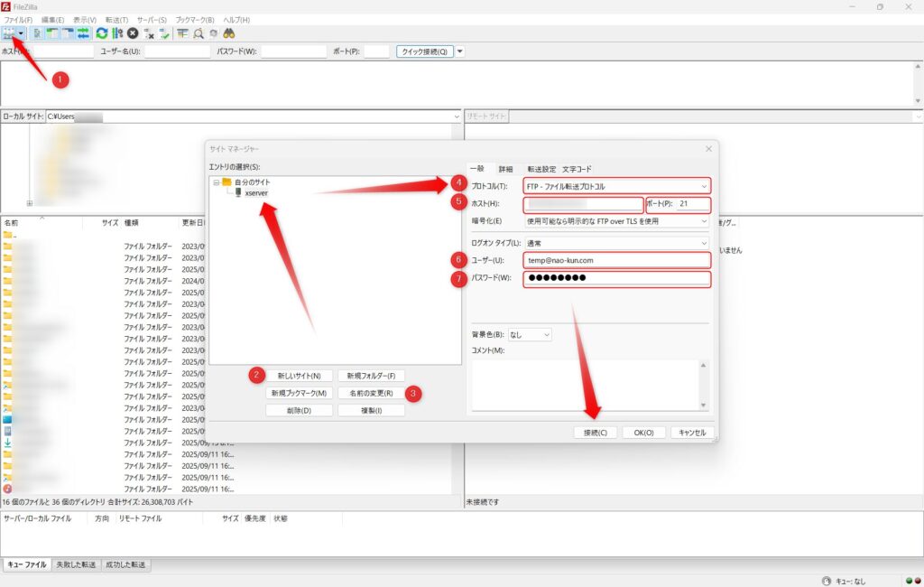Click the 新しいサイト button
The image size is (924, 587).
click(x=299, y=376)
